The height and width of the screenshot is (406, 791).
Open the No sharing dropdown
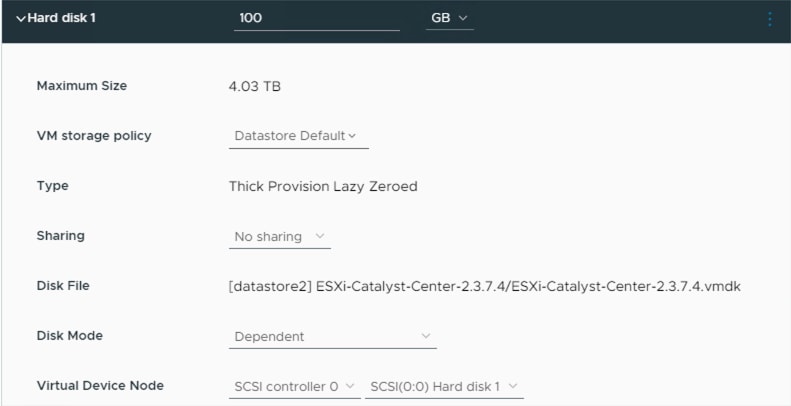click(280, 237)
